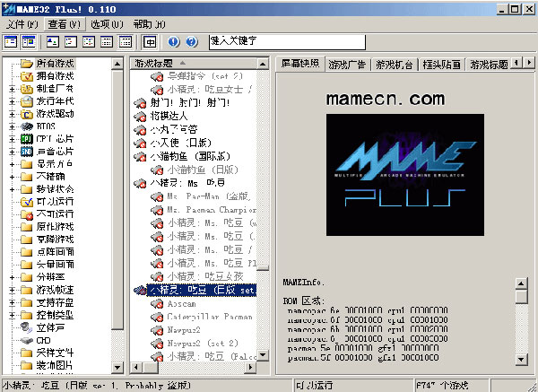
Task: Click the game icon beside 小丸子问答
Action: coord(140,130)
